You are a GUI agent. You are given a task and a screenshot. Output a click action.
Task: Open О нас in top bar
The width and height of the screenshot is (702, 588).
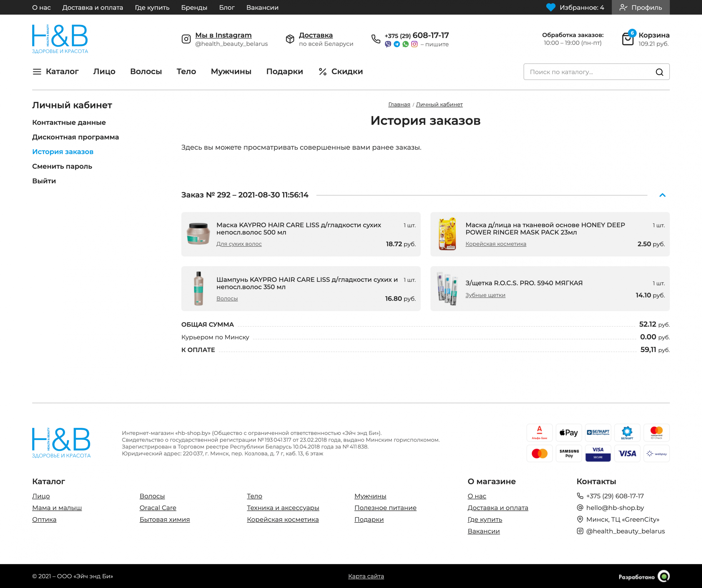(x=42, y=7)
